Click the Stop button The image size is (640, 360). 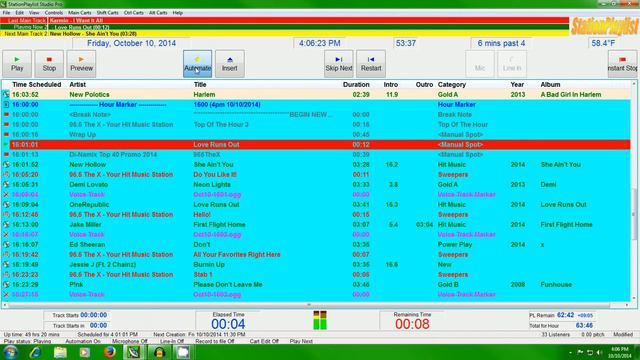tap(49, 64)
